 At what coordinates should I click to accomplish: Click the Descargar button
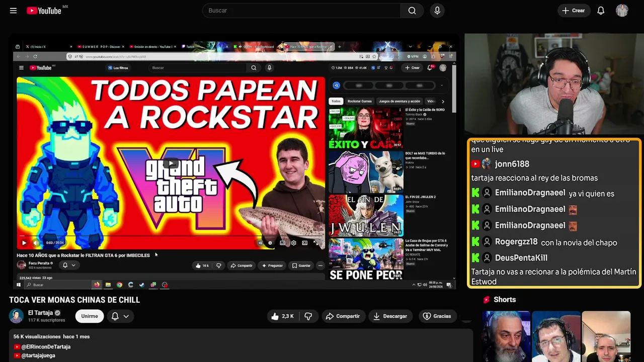click(x=390, y=316)
